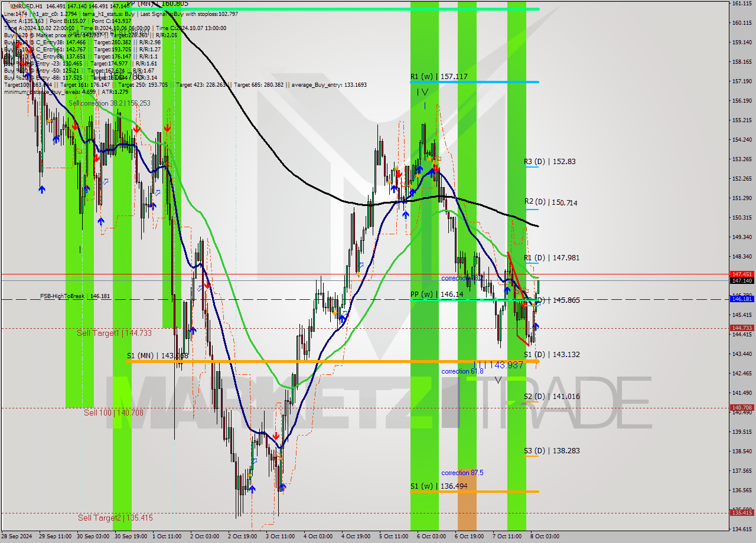Screen dimensions: 756x543
Task: Click the Point C:143.937 info text
Action: [111, 21]
